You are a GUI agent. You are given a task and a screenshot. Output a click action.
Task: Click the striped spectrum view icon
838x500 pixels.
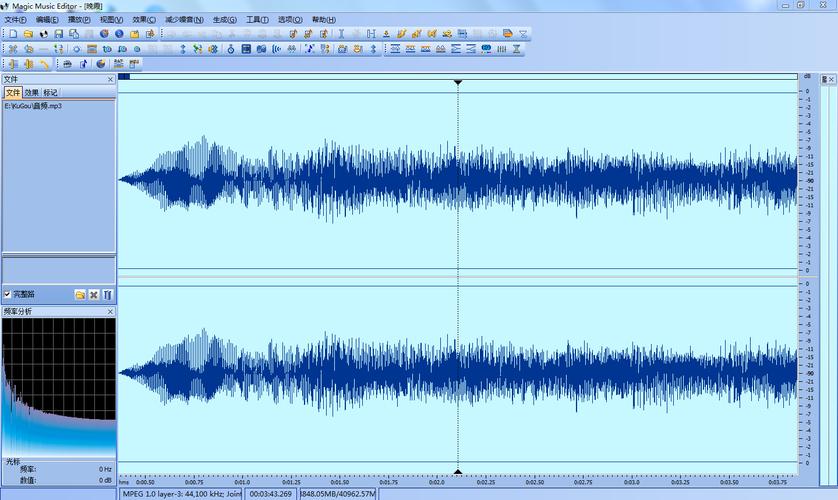(92, 49)
